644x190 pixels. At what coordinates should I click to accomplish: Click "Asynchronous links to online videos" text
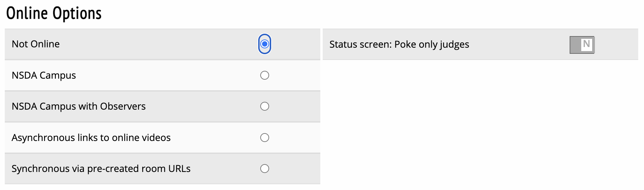pos(91,138)
